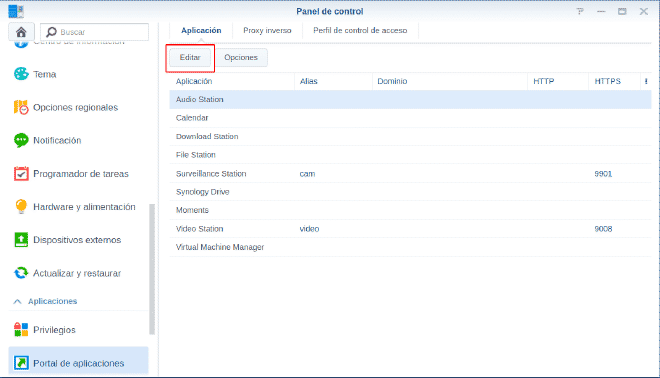This screenshot has width=660, height=378.
Task: Open Opciones regionales label
Action: [75, 108]
